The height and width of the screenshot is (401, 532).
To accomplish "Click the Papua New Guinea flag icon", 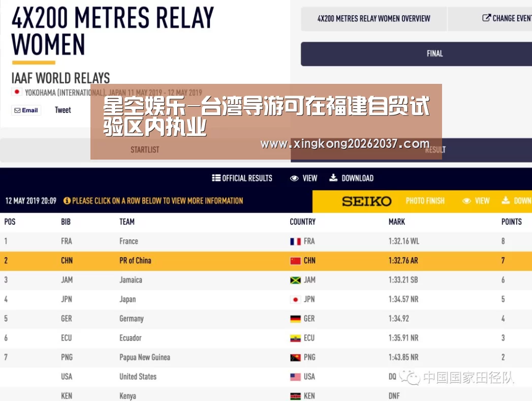I will (296, 358).
